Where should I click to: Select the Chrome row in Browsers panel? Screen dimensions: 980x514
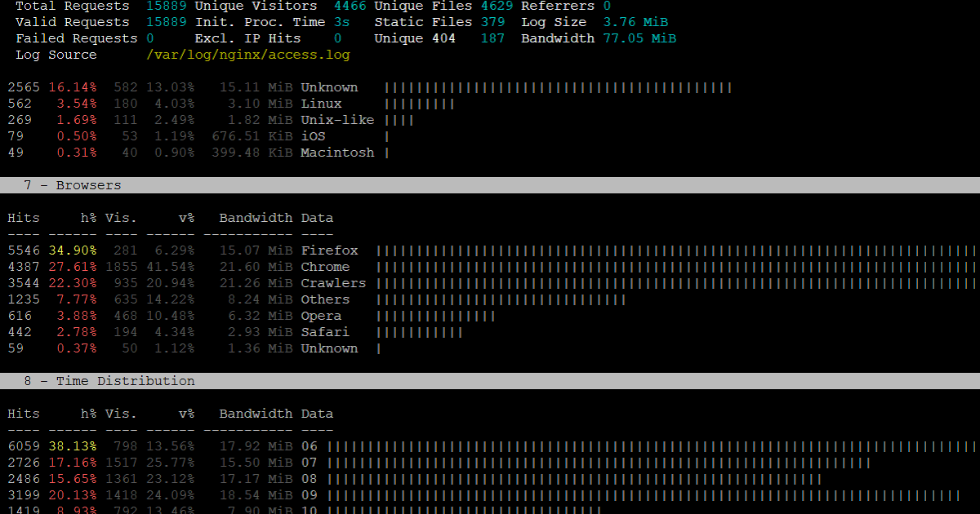pos(325,266)
